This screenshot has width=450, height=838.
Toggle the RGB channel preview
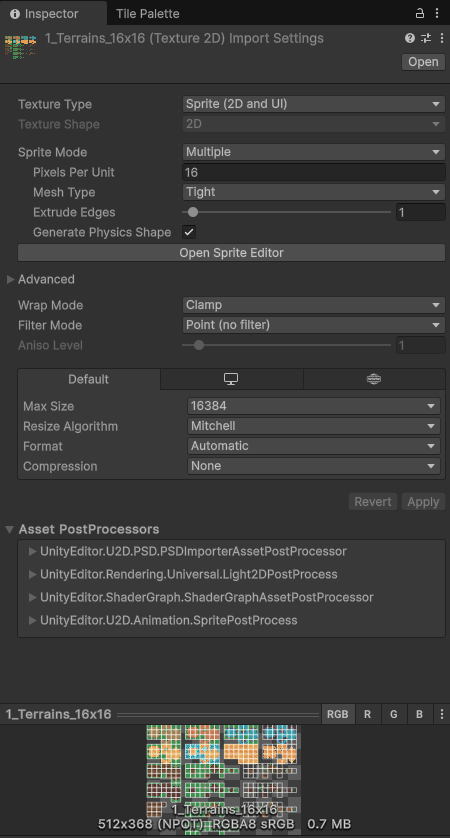(x=338, y=714)
